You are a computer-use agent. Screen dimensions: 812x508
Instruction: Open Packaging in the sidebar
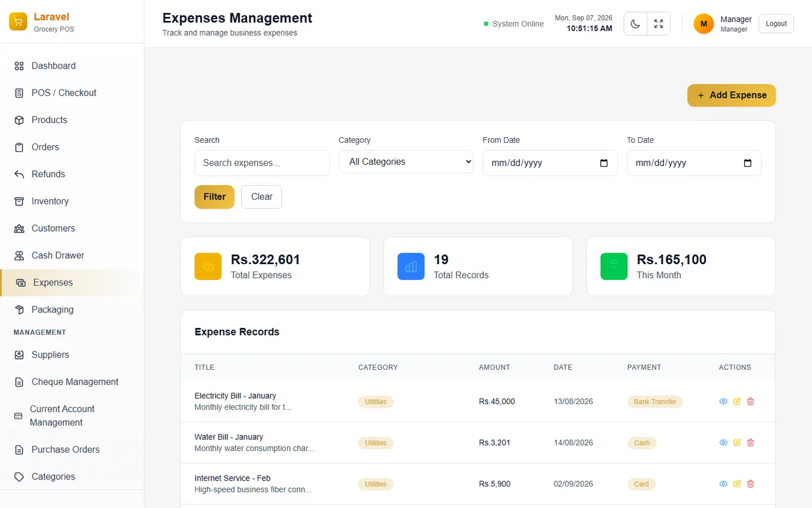point(72,309)
